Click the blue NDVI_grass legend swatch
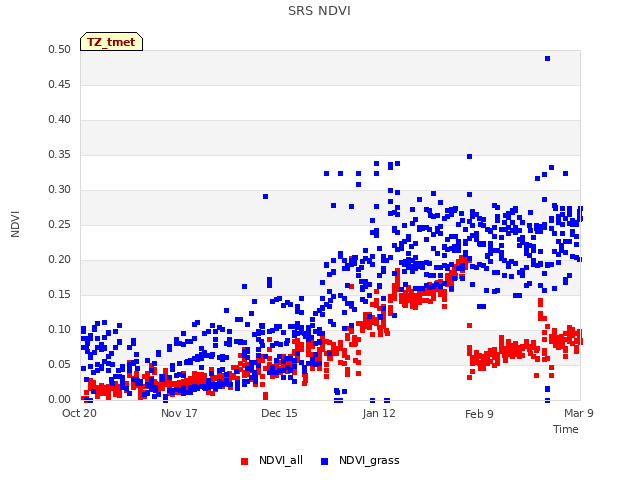This screenshot has height=480, width=640. coord(324,461)
